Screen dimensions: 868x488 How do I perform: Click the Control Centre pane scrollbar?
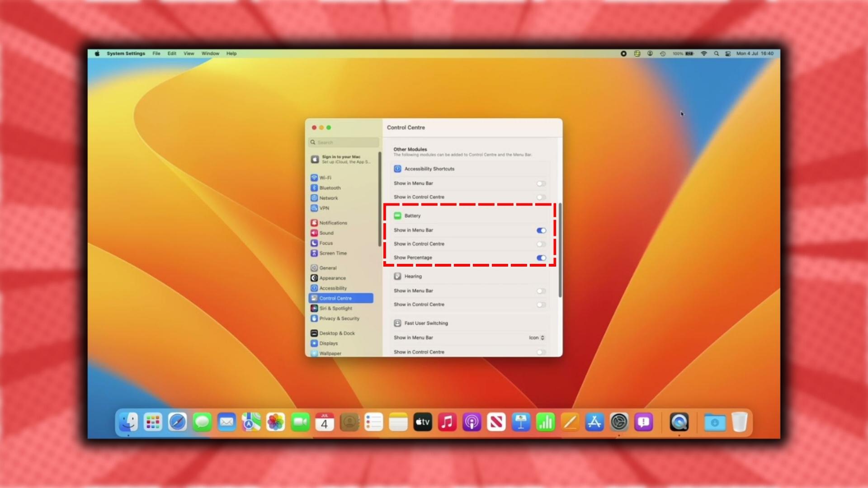coord(560,250)
